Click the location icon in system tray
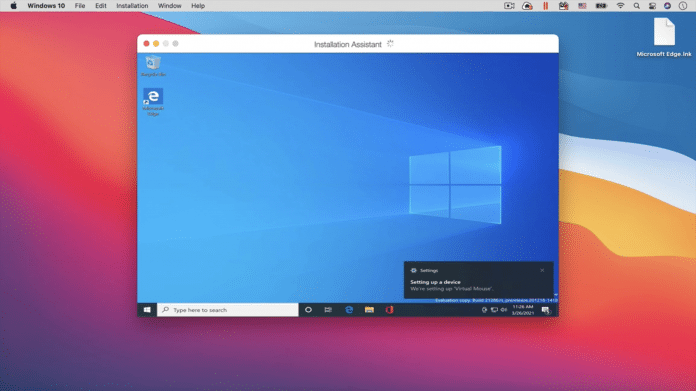 (x=484, y=310)
